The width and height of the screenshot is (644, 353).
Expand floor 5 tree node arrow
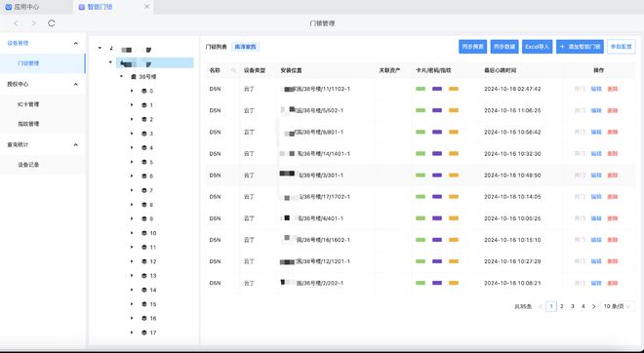(132, 162)
